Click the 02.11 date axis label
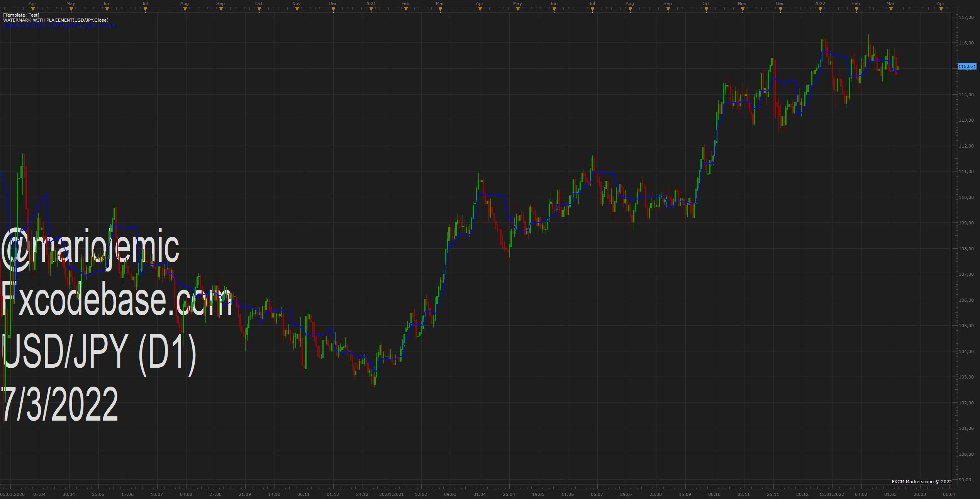Image resolution: width=980 pixels, height=499 pixels. click(x=744, y=494)
